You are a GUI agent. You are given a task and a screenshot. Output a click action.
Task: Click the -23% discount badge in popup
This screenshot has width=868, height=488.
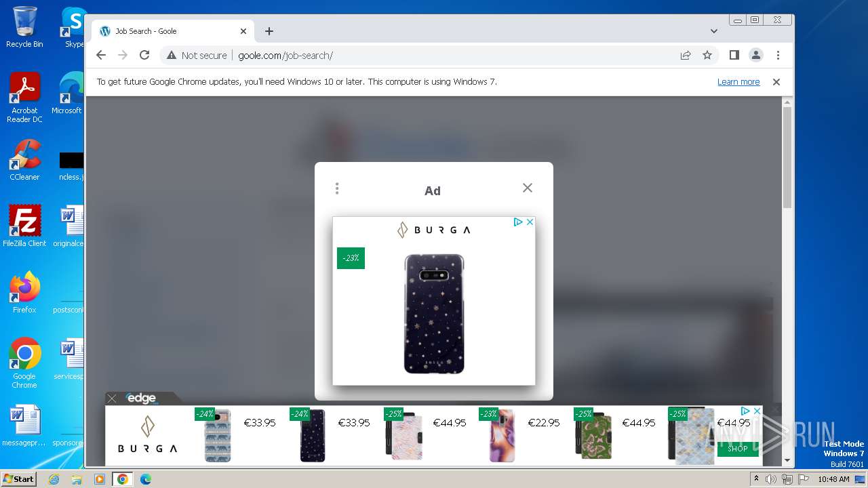(351, 258)
